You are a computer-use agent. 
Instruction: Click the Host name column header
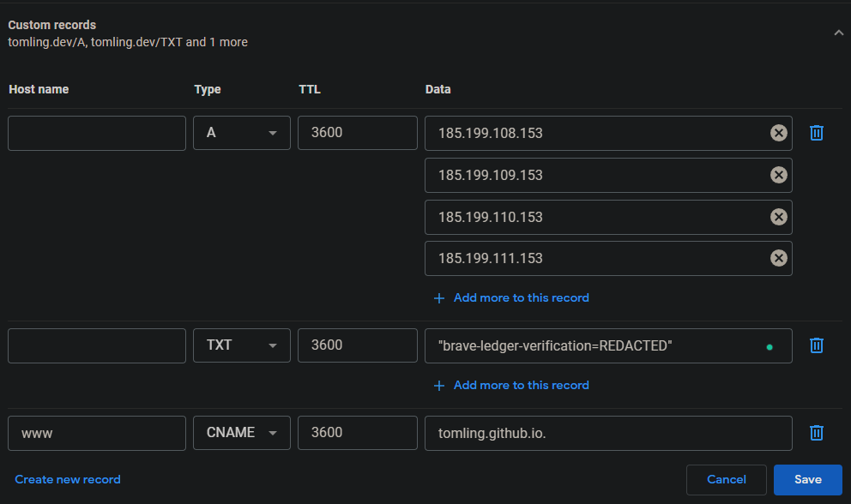(x=39, y=89)
